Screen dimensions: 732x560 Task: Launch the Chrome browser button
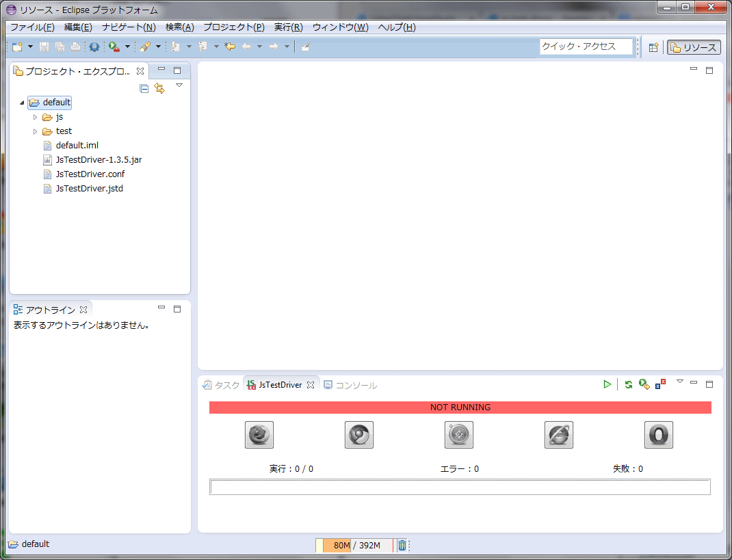[x=359, y=435]
